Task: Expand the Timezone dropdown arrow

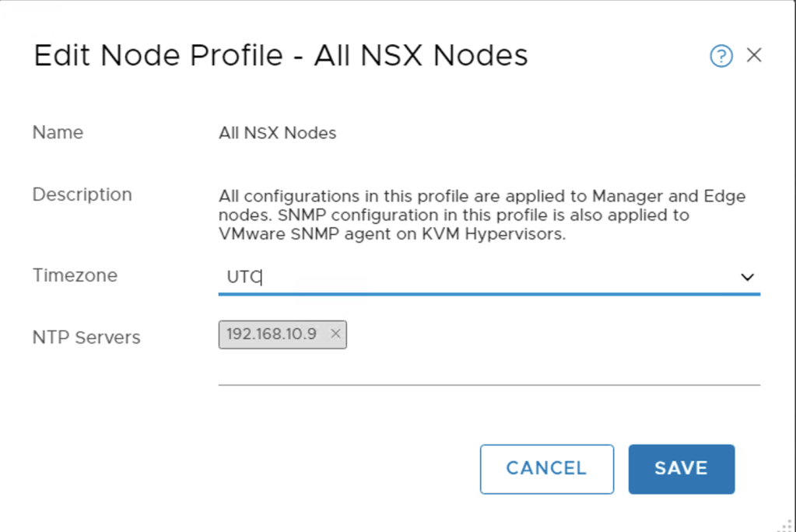Action: click(748, 278)
